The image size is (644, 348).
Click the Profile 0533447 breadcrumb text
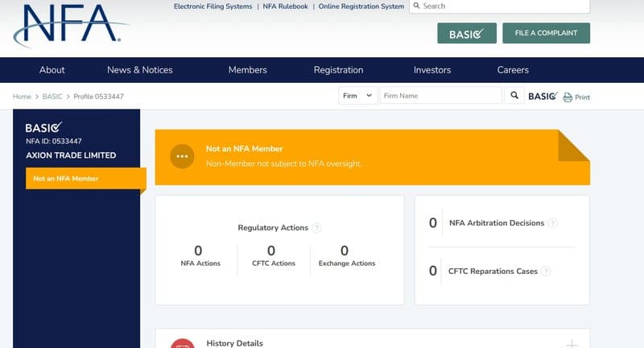click(98, 97)
